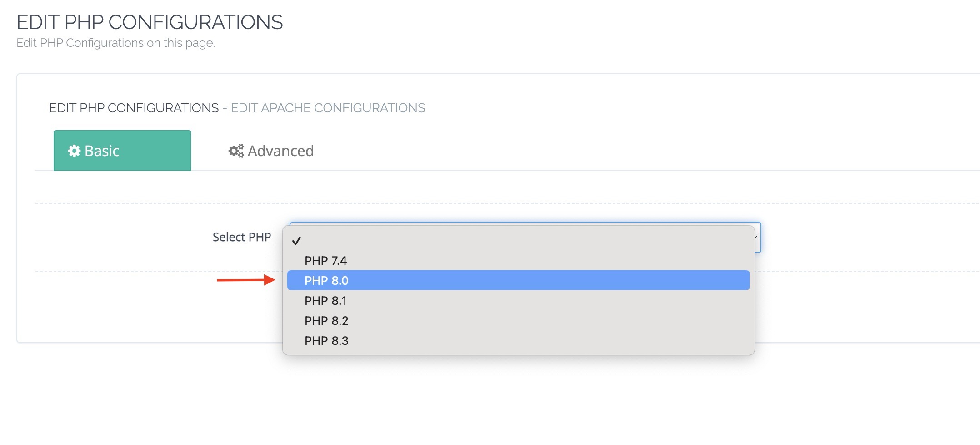Select PHP 8.2 version option
The height and width of the screenshot is (445, 980).
[326, 321]
